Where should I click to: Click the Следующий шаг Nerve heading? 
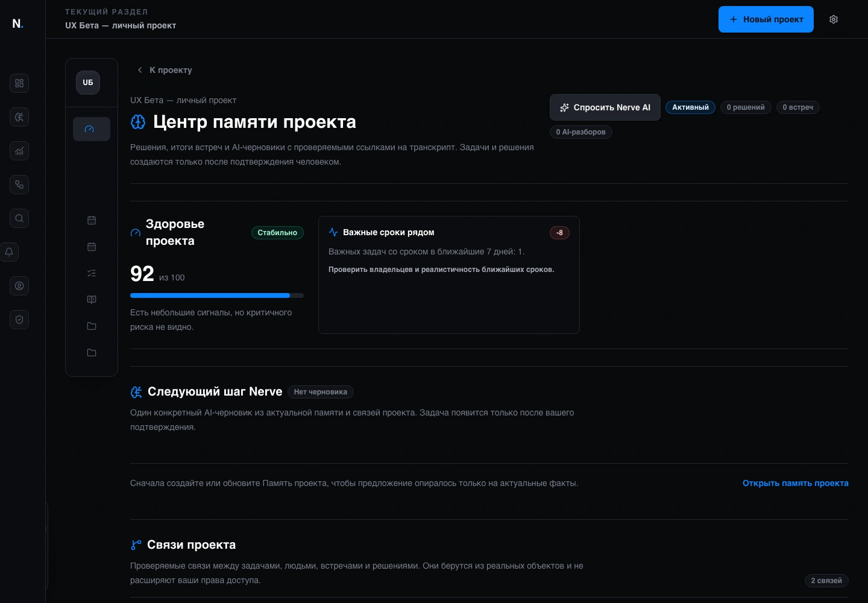215,392
